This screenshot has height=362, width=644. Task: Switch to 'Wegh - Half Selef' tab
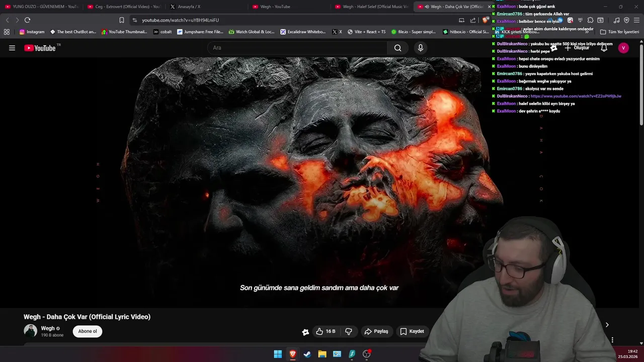(x=372, y=7)
